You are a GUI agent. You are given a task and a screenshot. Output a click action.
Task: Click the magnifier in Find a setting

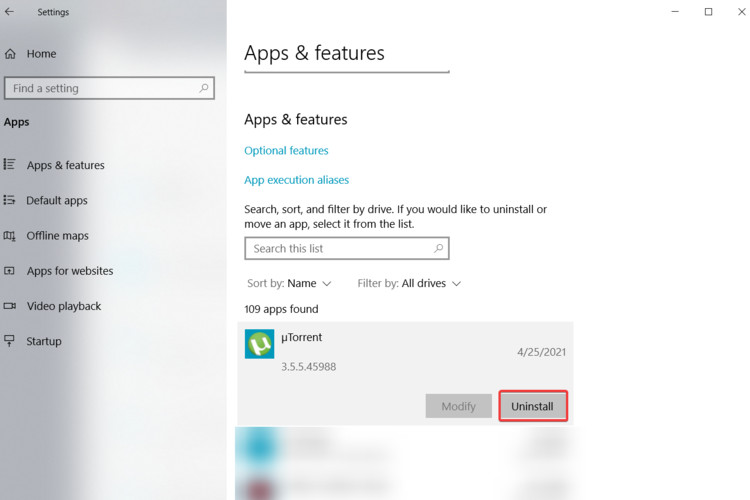[204, 88]
